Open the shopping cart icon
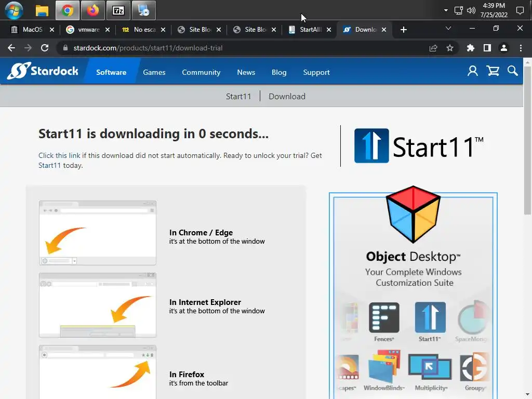532x399 pixels. pos(493,71)
